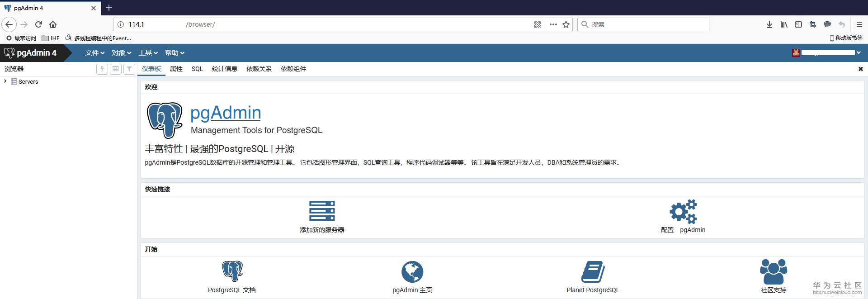The image size is (868, 299).
Task: Switch to the 依赖组件 tab
Action: click(x=293, y=69)
